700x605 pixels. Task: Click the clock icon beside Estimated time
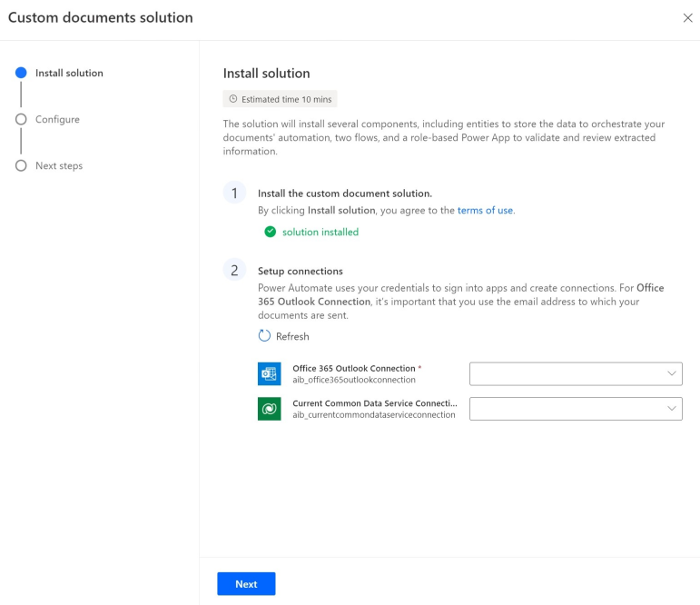click(x=233, y=99)
